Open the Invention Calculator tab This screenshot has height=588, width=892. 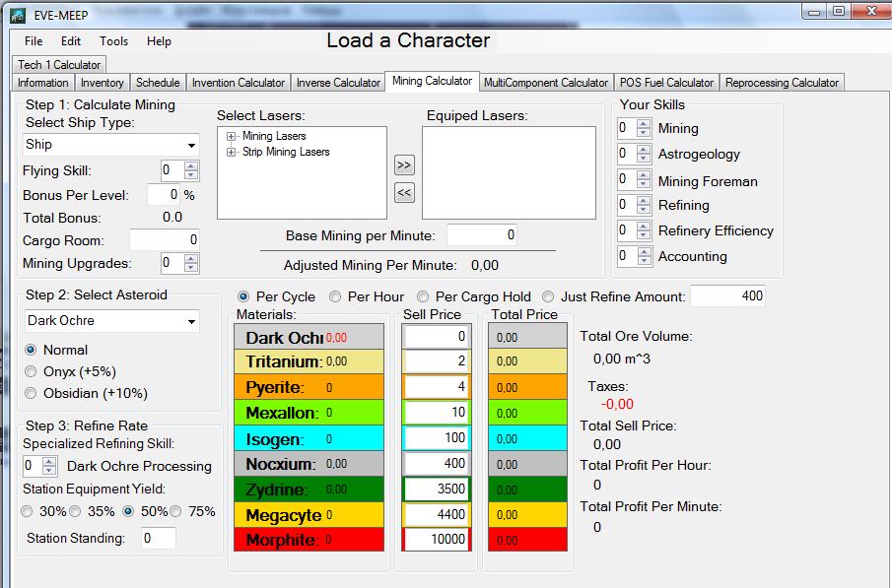(x=239, y=83)
